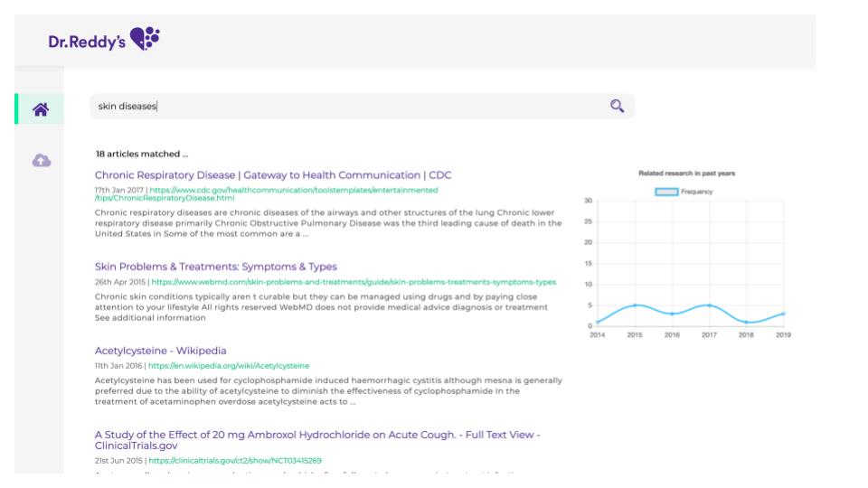Screen dimensions: 868x488
Task: Visit the cdc.gov healthcommunication URL
Action: 293,191
